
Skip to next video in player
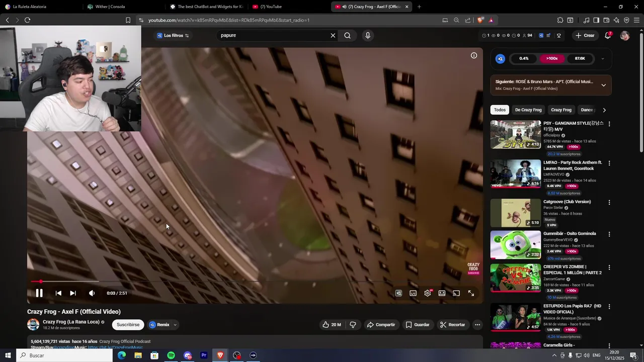point(73,293)
